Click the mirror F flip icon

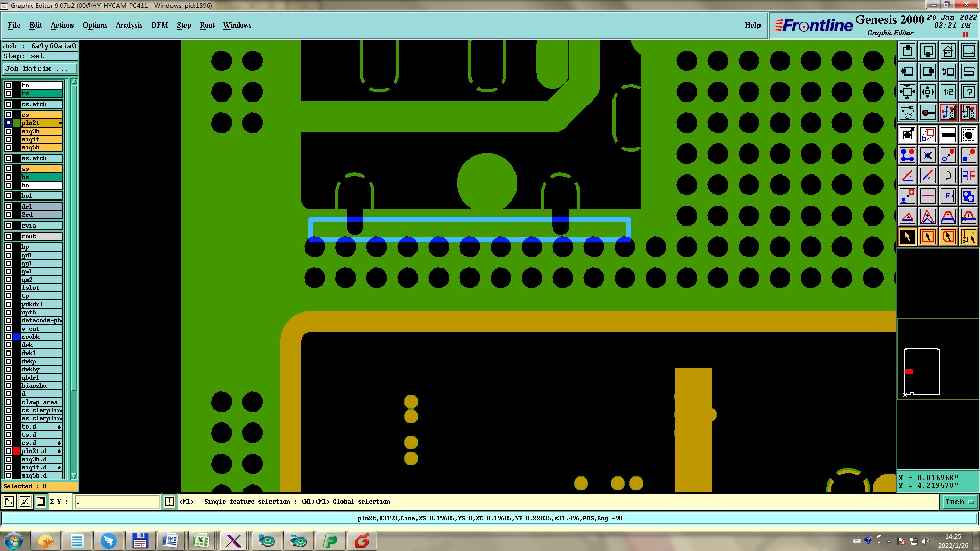[969, 176]
